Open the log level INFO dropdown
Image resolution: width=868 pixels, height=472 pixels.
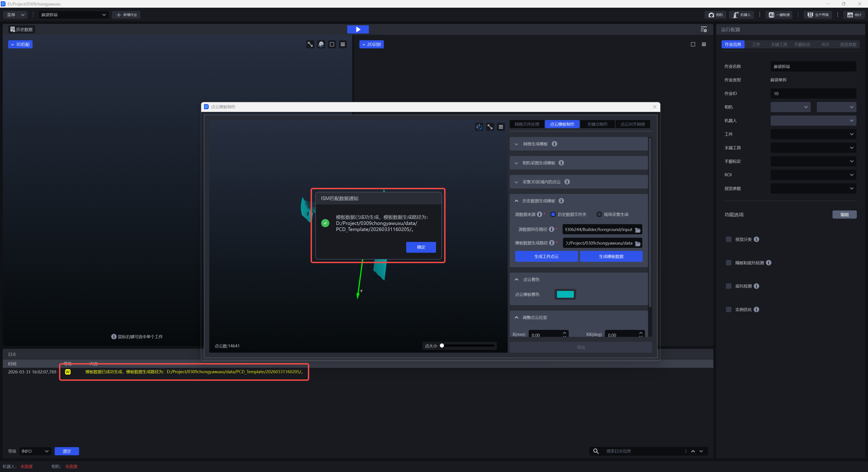tap(35, 451)
